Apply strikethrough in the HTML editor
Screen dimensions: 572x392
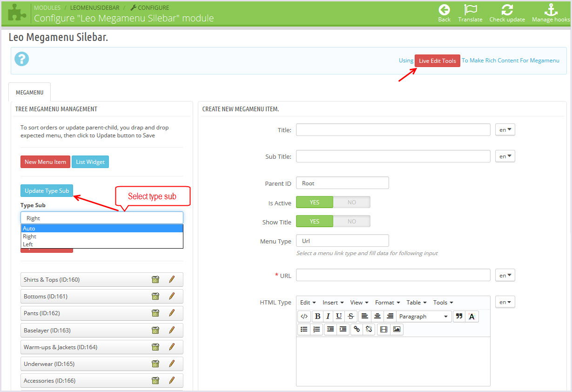coord(351,316)
